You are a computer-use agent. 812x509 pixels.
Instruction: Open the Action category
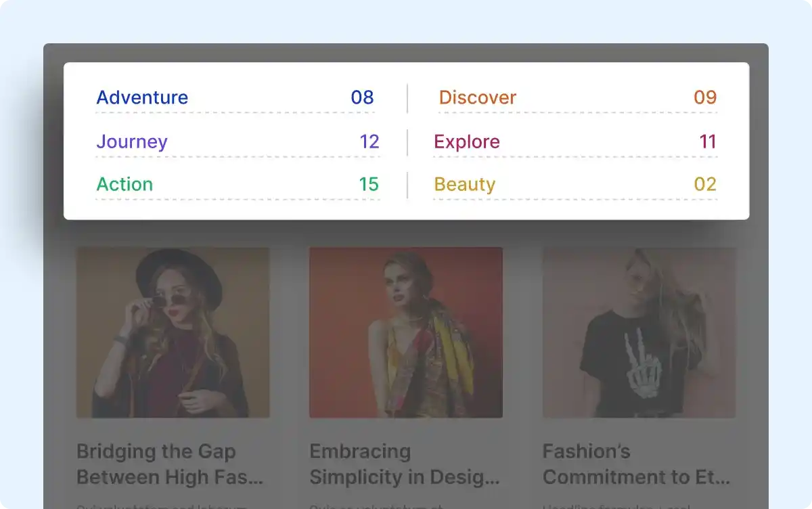click(125, 185)
